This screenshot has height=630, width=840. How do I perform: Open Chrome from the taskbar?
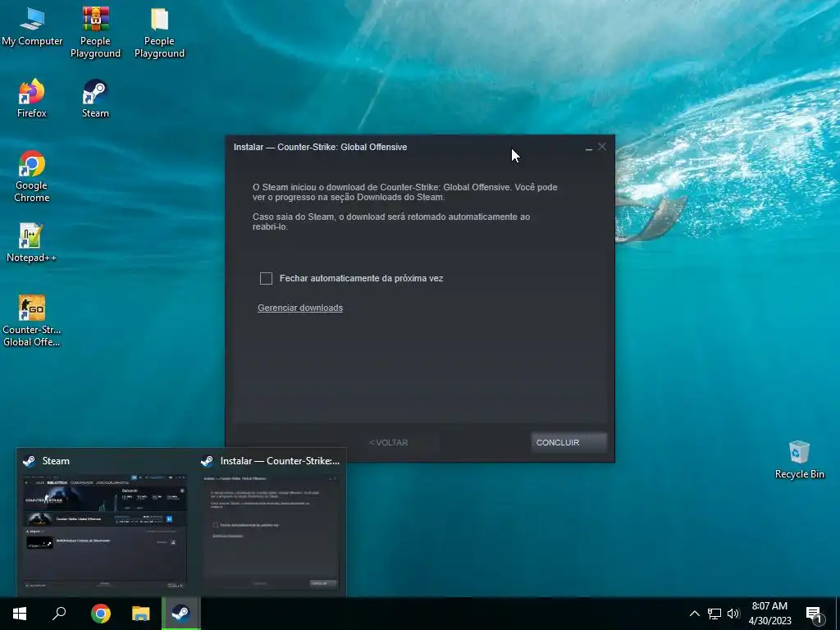point(101,614)
